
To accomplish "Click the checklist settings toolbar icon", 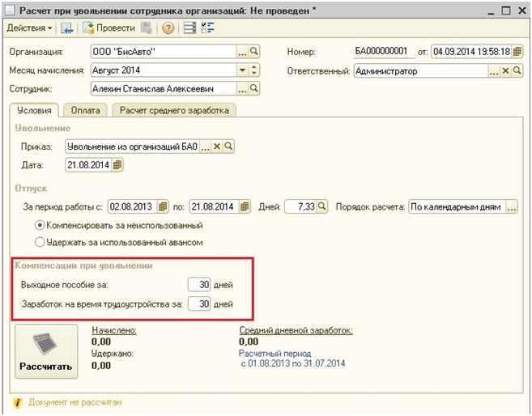I will pos(207,28).
